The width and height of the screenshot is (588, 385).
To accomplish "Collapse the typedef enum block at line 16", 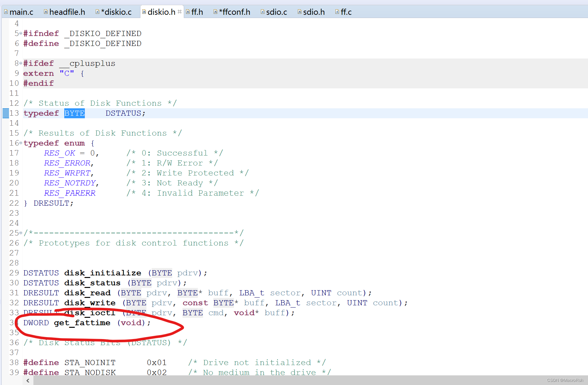I will coord(21,143).
